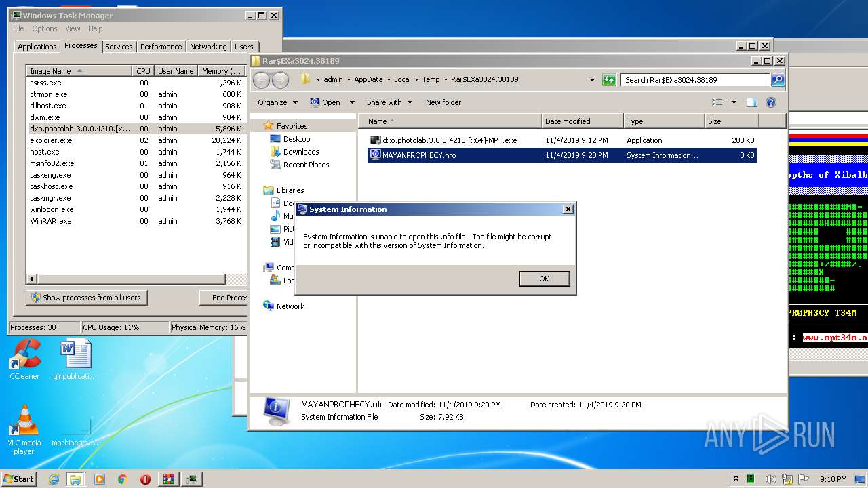Switch to Applications tab in Task Manager
Screen dimensions: 868x488
pos(37,47)
